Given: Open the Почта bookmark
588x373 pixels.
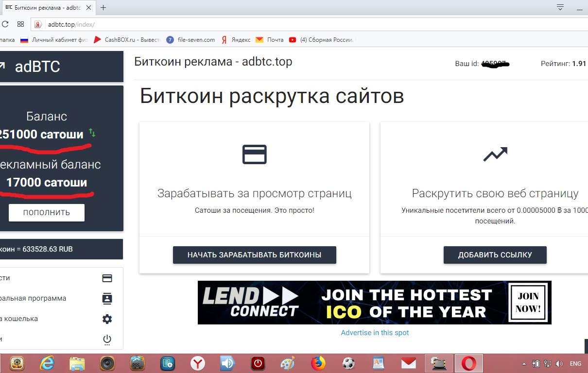Looking at the screenshot, I should tap(270, 40).
